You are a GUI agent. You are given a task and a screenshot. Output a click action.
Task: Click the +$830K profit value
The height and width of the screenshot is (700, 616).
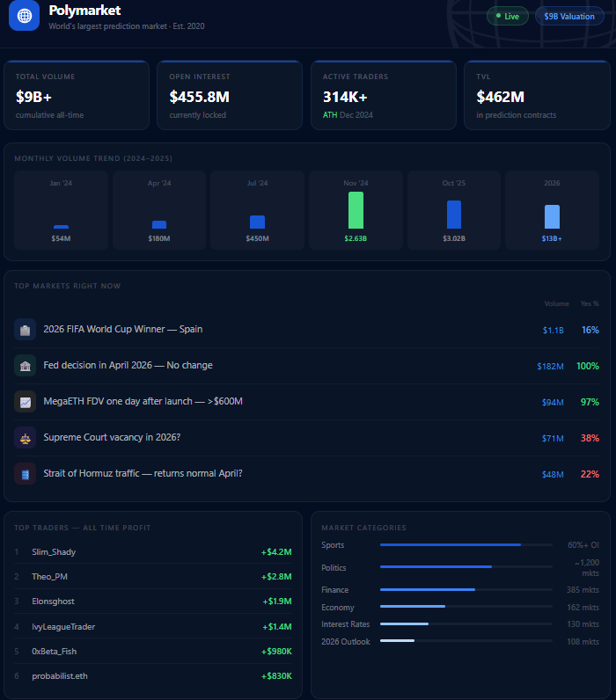click(x=276, y=676)
